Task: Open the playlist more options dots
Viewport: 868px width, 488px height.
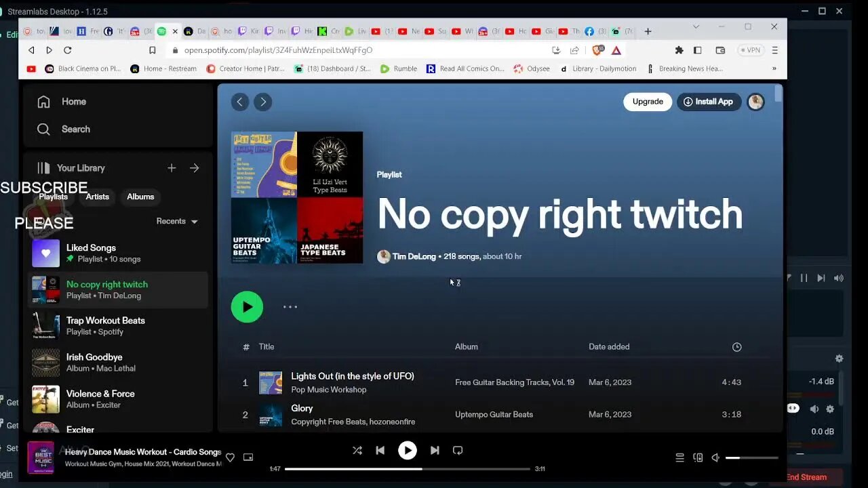Action: tap(290, 307)
